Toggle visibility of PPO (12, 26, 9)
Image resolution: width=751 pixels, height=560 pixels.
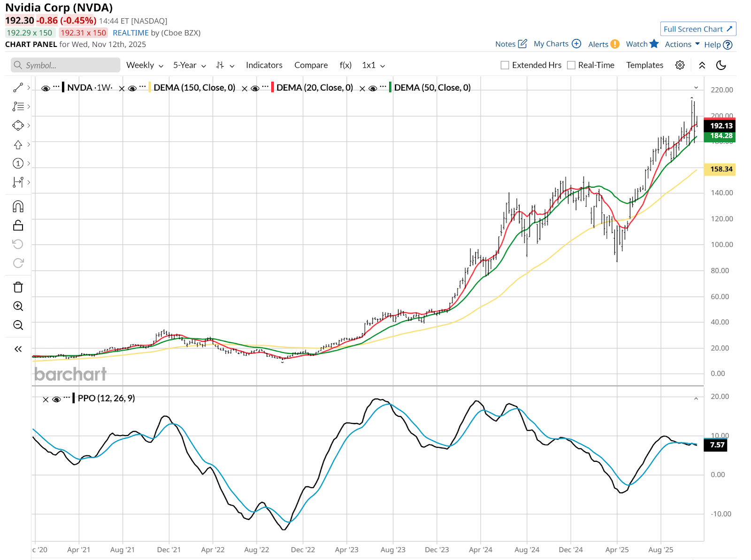tap(56, 399)
